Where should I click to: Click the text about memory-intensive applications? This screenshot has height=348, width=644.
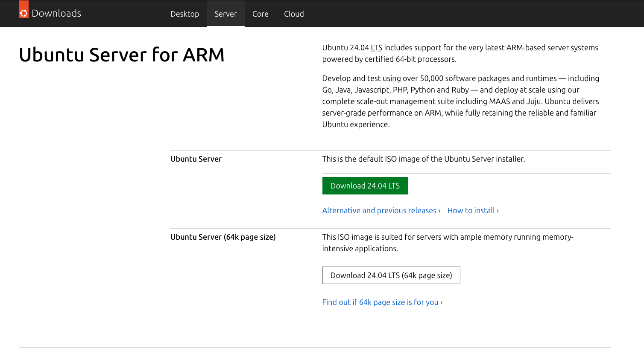pyautogui.click(x=448, y=243)
